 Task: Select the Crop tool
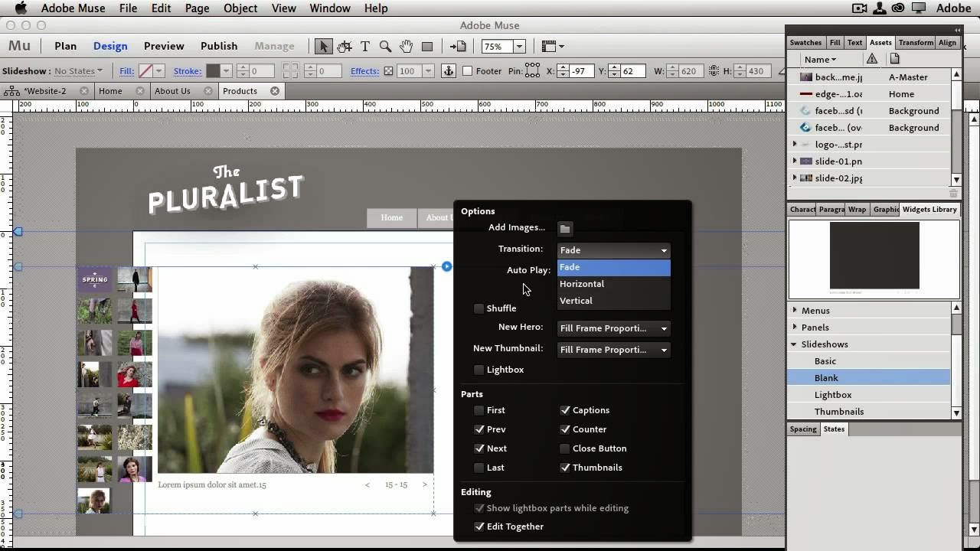(x=345, y=47)
